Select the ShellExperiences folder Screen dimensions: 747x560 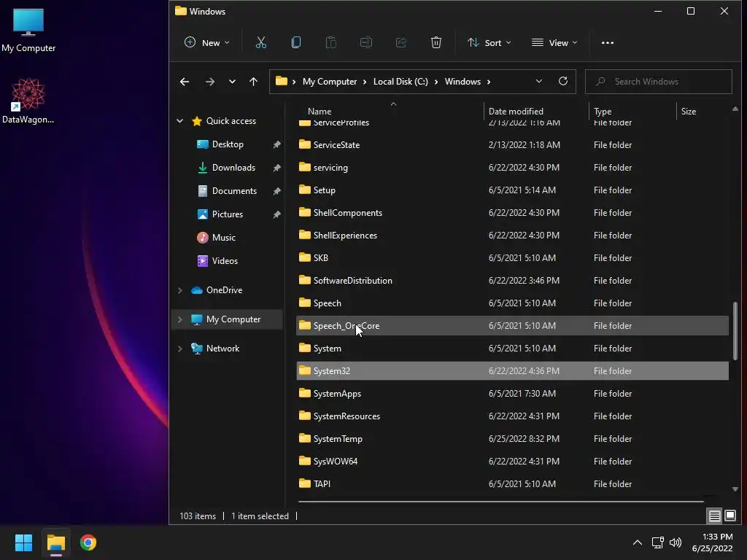coord(512,236)
